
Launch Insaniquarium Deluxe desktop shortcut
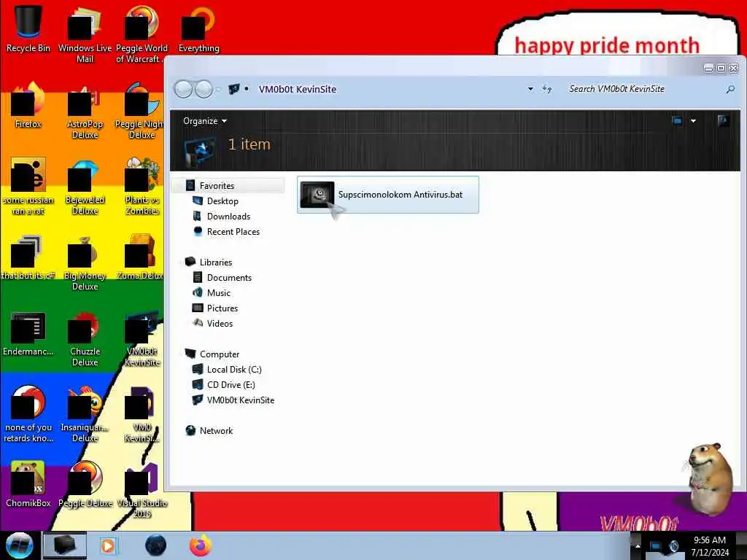[85, 414]
